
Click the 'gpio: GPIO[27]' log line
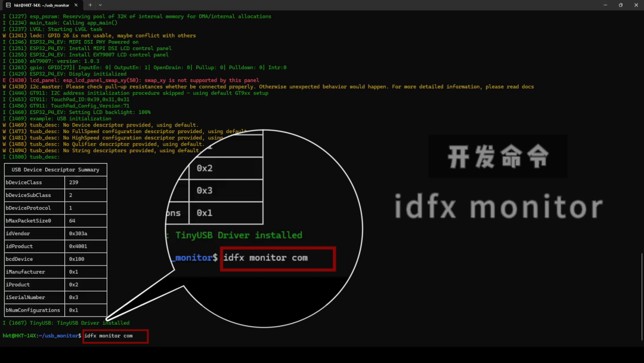(144, 67)
